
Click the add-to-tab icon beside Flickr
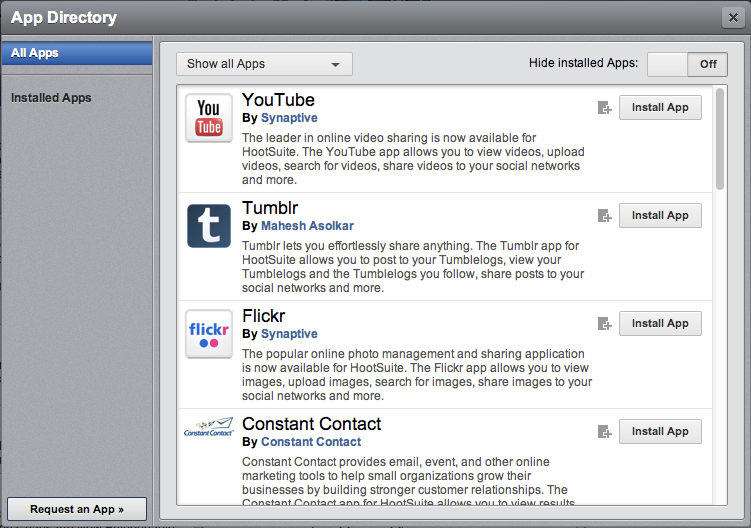604,324
